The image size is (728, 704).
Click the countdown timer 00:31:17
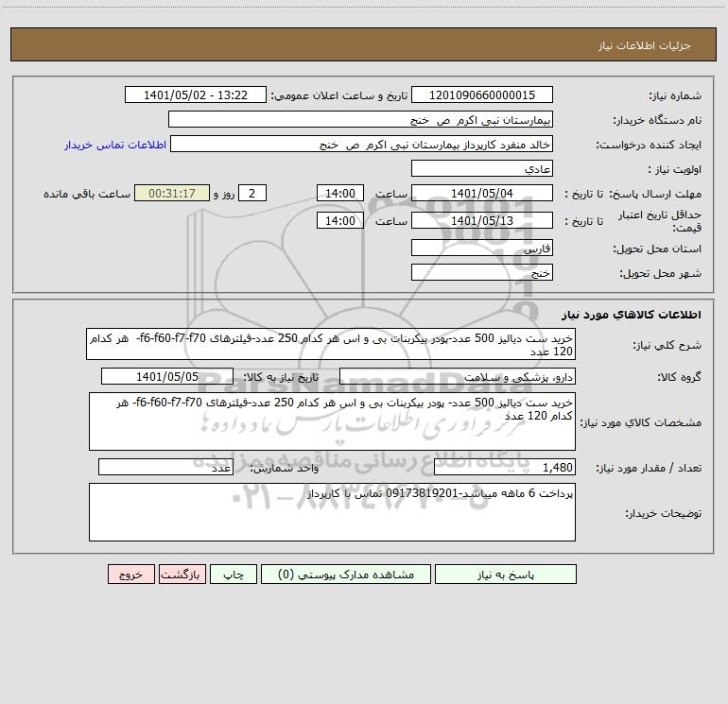tap(172, 193)
